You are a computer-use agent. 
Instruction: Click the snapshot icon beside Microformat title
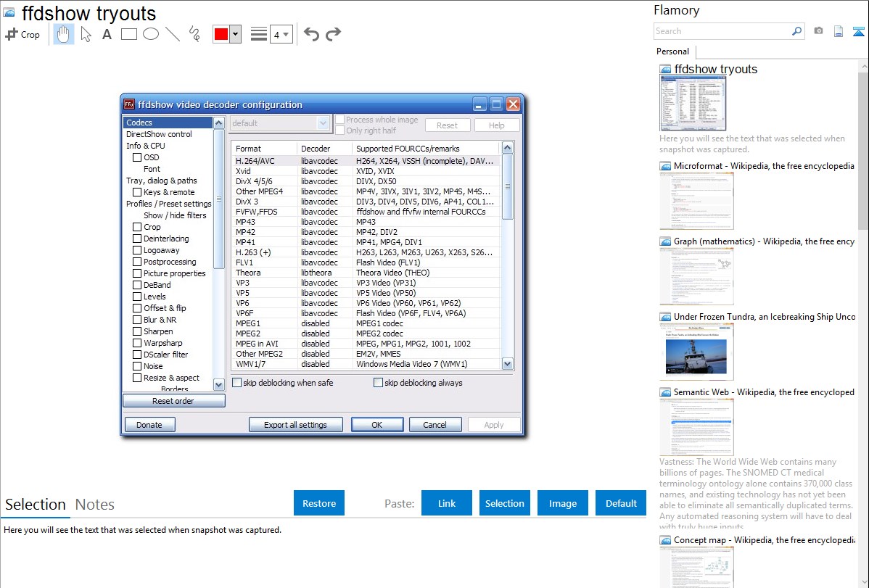[665, 166]
